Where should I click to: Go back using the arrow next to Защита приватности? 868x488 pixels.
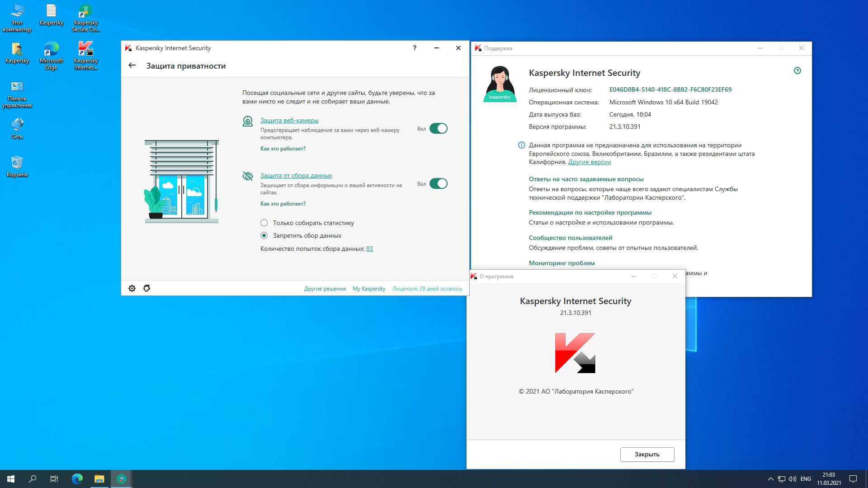click(x=132, y=66)
